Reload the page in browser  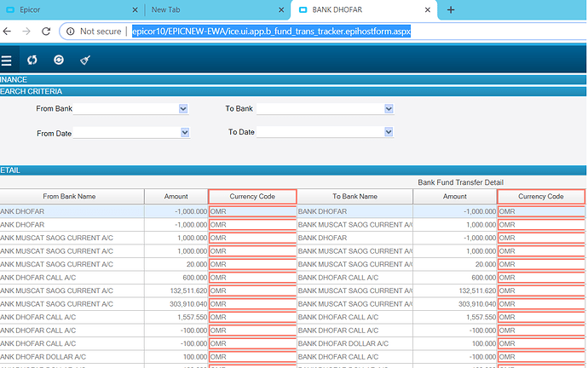pyautogui.click(x=46, y=32)
